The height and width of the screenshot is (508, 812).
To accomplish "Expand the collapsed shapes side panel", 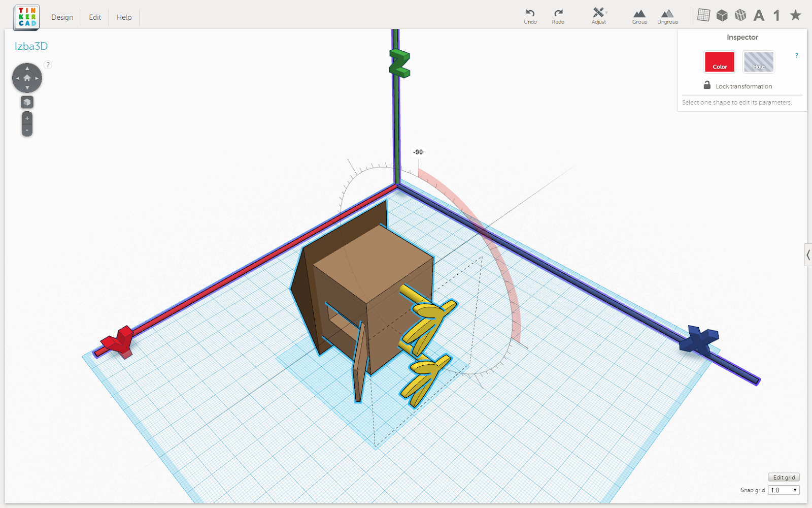I will pyautogui.click(x=808, y=255).
